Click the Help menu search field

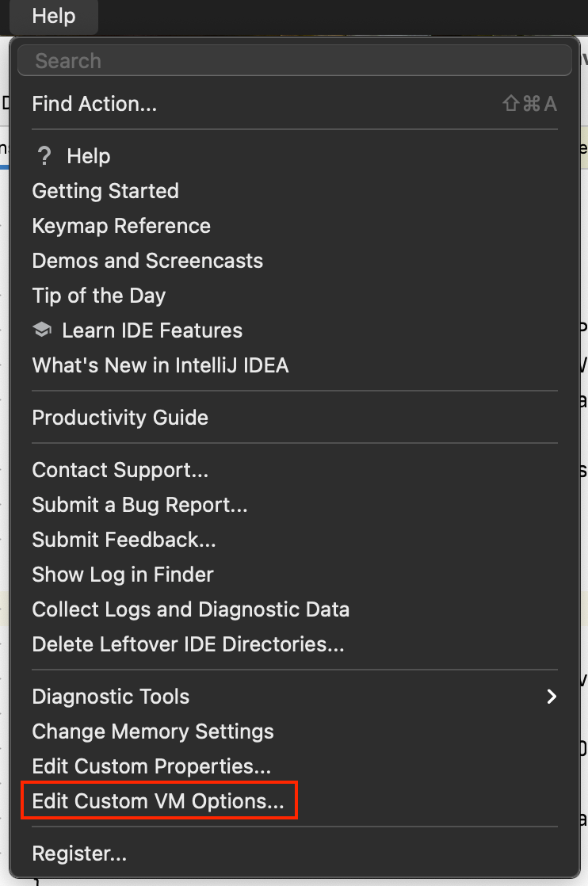[294, 61]
